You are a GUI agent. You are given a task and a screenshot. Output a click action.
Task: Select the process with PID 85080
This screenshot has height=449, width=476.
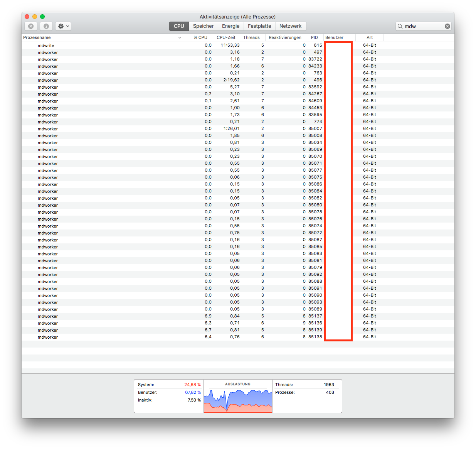click(x=238, y=205)
